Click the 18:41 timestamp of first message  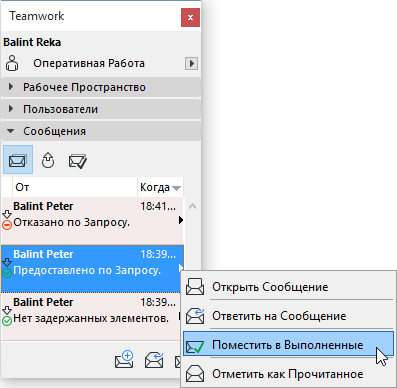158,206
